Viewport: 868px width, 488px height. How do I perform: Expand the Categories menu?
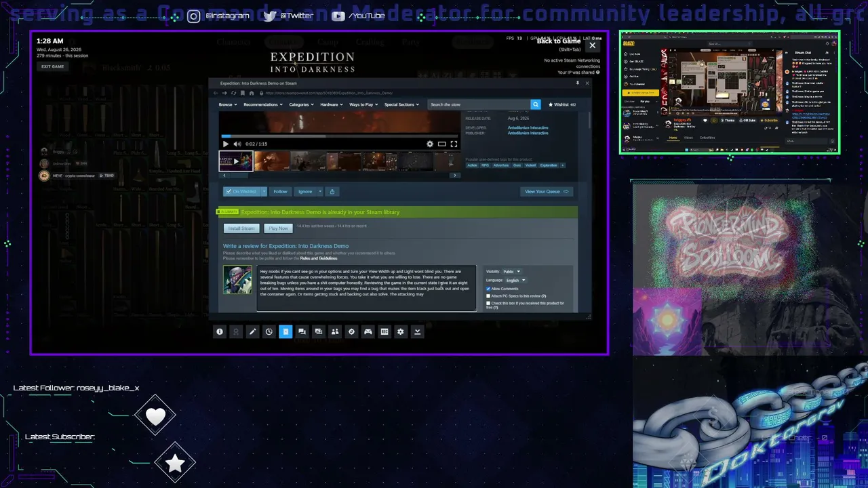[x=302, y=104]
